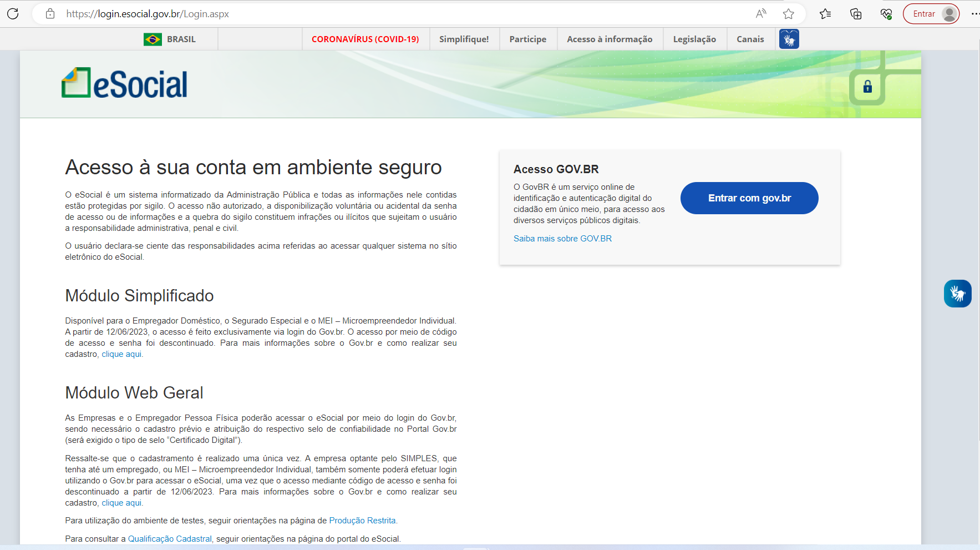Open Saiba mais sobre GOV.BR link
Viewport: 980px width, 550px height.
[x=562, y=239]
